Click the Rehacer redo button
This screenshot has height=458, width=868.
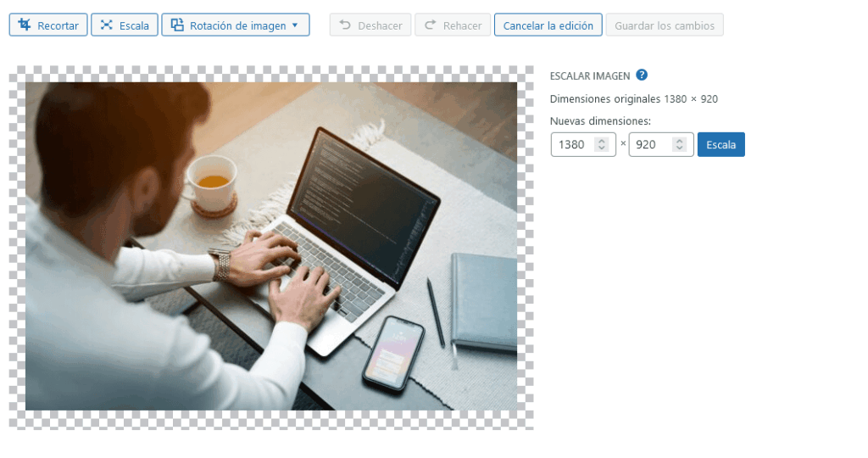tap(453, 25)
